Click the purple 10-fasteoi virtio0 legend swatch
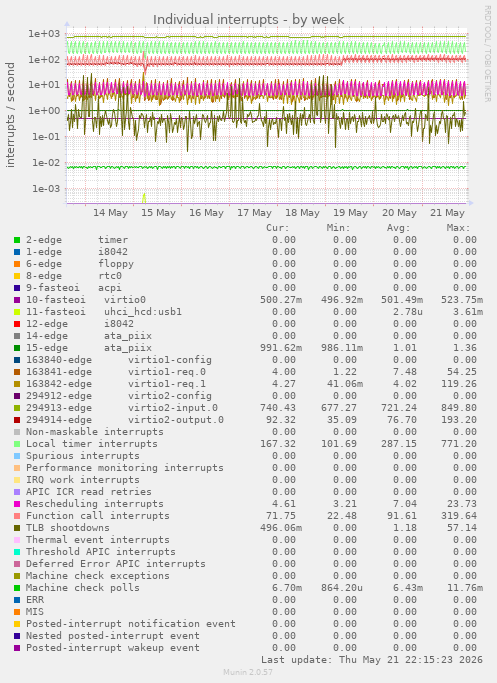This screenshot has width=497, height=683. click(17, 300)
